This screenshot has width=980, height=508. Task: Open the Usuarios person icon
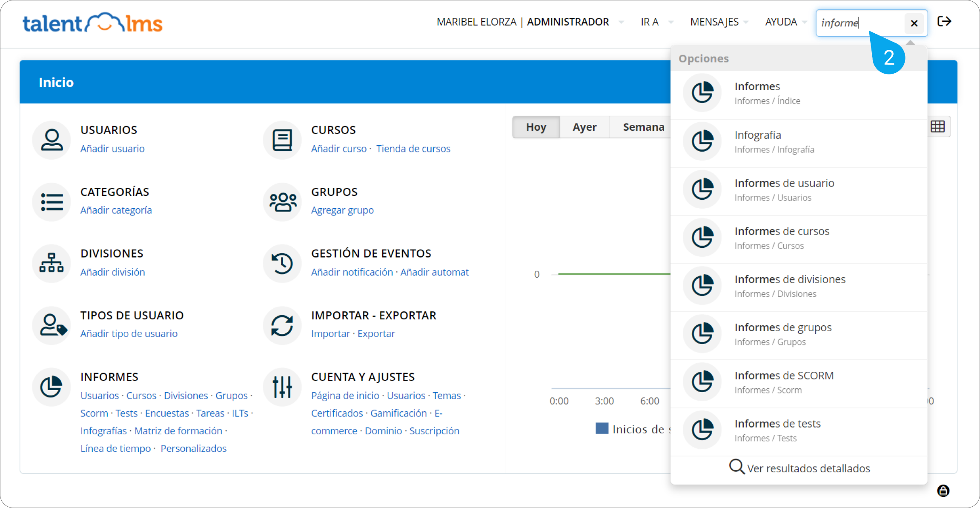(x=52, y=140)
